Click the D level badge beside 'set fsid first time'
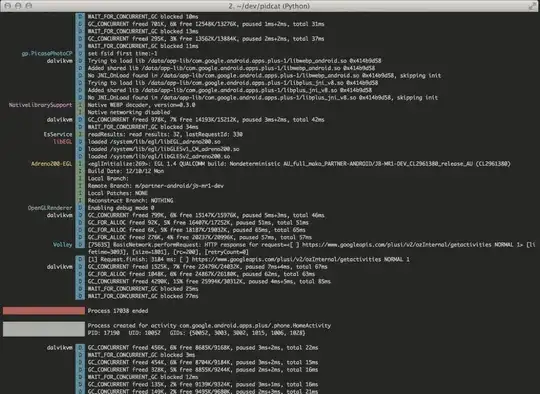This screenshot has width=540, height=394. [80, 53]
